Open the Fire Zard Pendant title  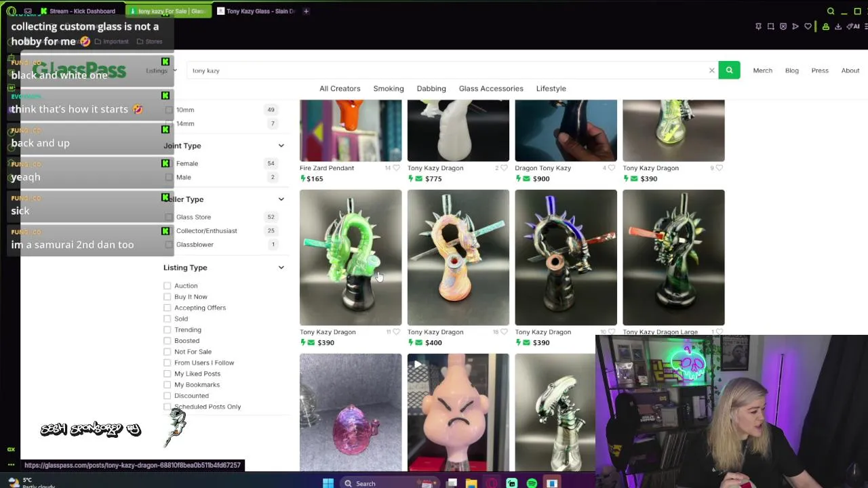[327, 168]
